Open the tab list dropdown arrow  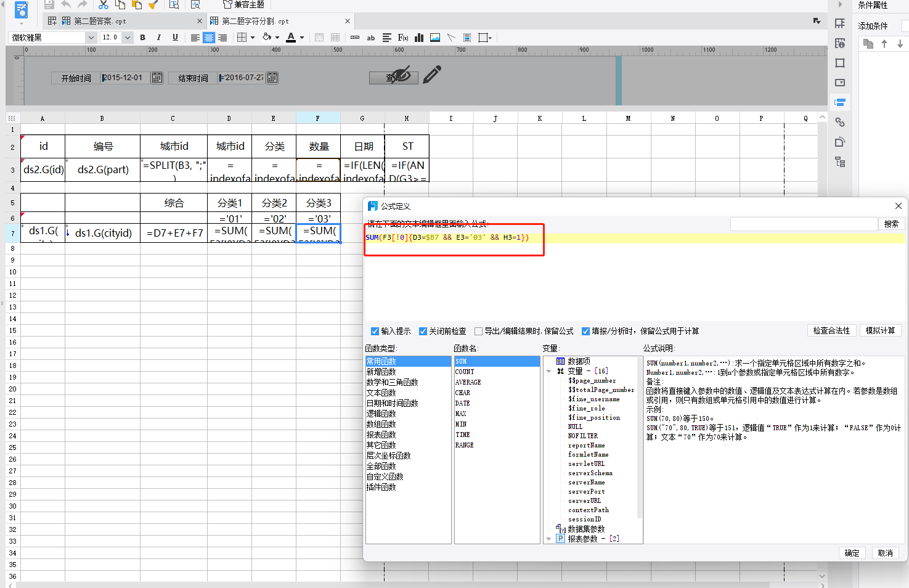pyautogui.click(x=817, y=21)
